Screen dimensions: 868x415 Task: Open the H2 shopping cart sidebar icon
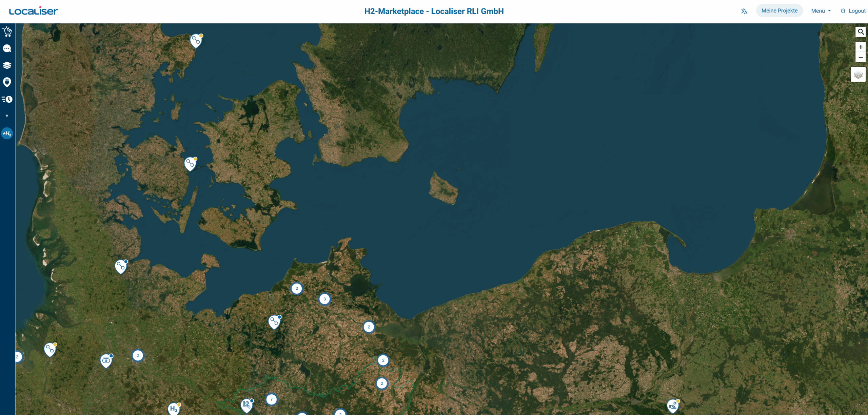click(7, 32)
